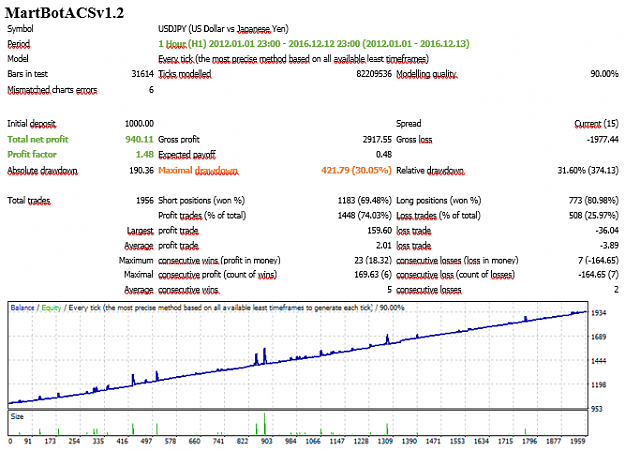625x451 pixels.
Task: Select Average profit trade value 2.01
Action: (384, 246)
